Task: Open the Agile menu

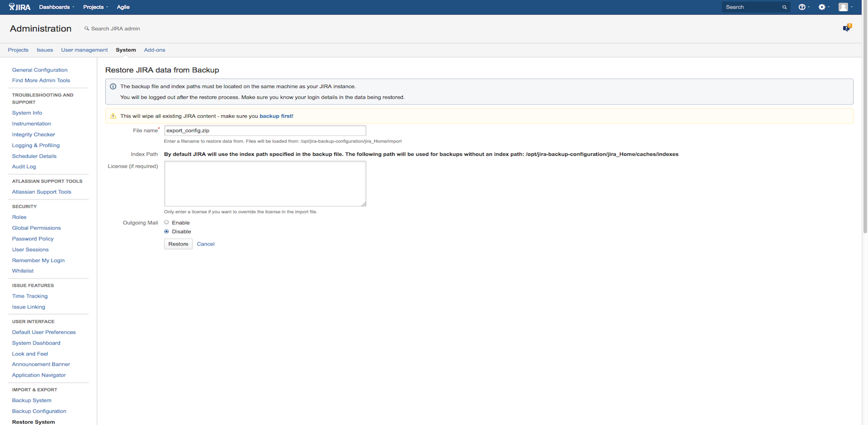Action: point(123,7)
